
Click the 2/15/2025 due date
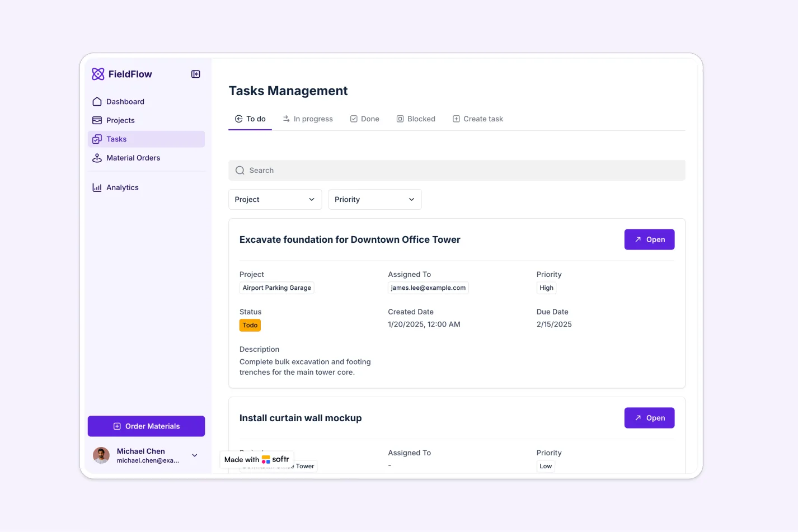click(x=554, y=324)
